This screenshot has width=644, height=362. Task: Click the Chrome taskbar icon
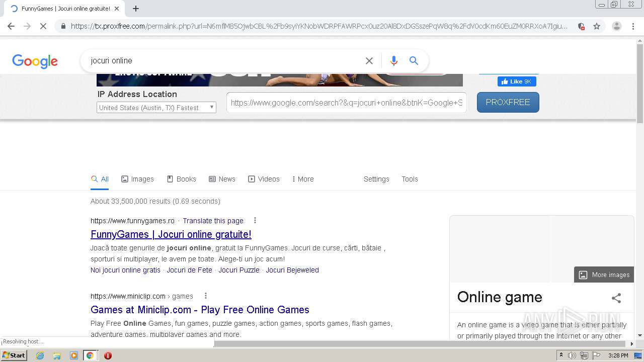(90, 355)
